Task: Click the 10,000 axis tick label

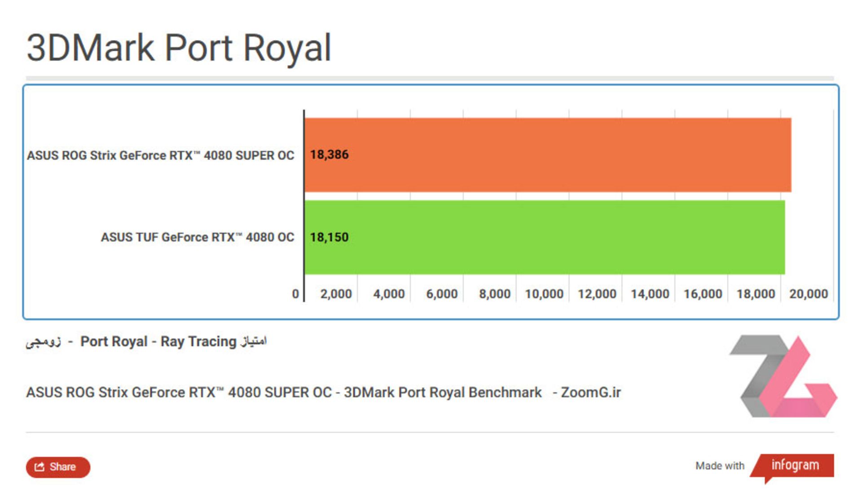Action: 544,294
